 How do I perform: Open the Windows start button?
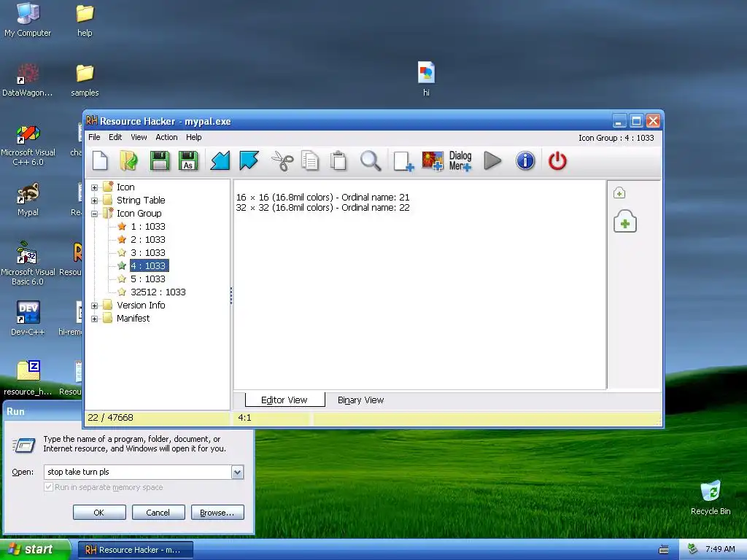pyautogui.click(x=34, y=550)
